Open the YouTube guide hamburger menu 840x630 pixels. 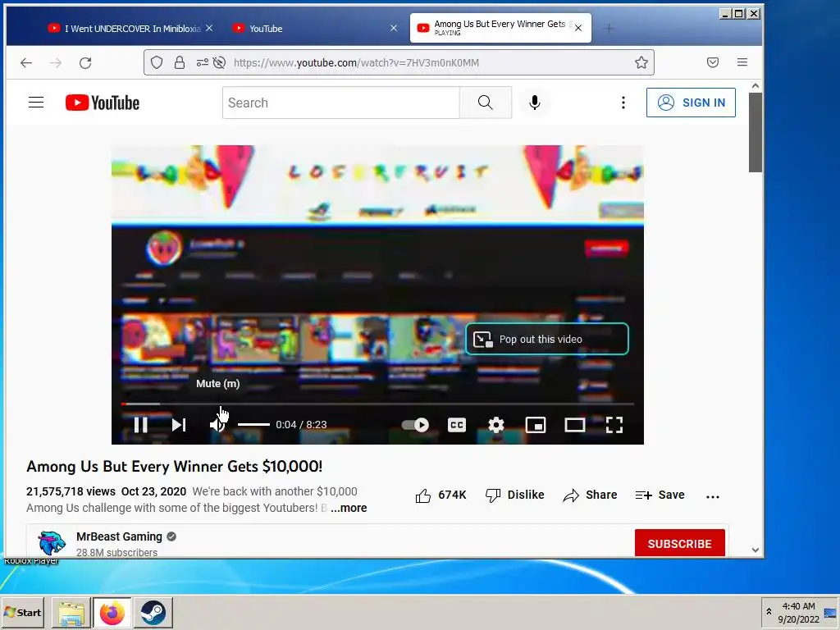click(36, 103)
